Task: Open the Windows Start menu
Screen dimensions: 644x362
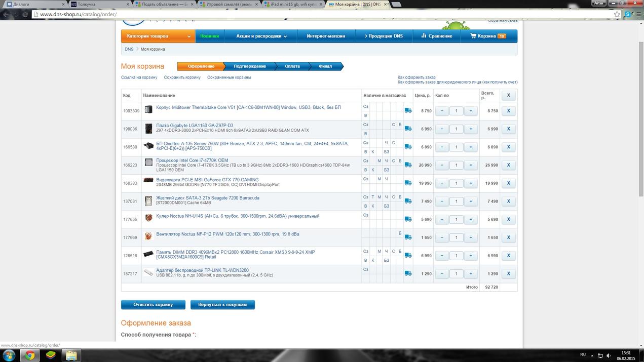Action: click(x=9, y=355)
